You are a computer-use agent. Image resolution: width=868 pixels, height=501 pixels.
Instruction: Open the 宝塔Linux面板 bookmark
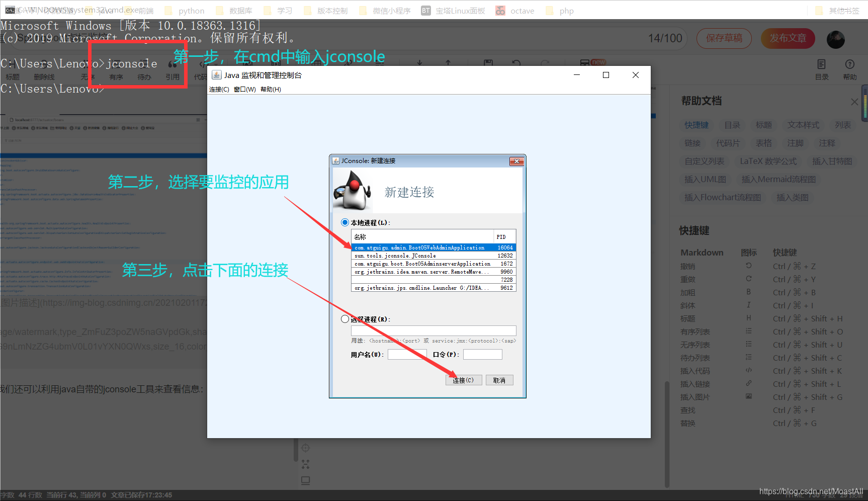[454, 11]
